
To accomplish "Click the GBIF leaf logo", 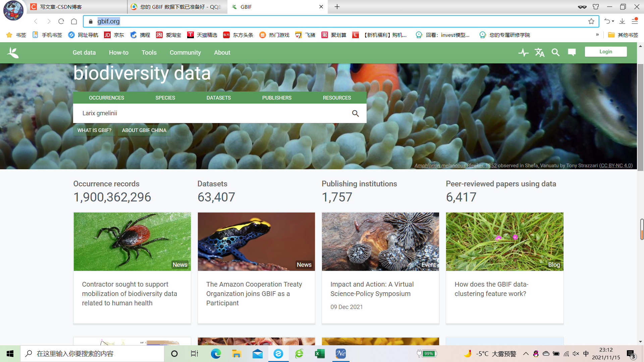I will (x=13, y=53).
